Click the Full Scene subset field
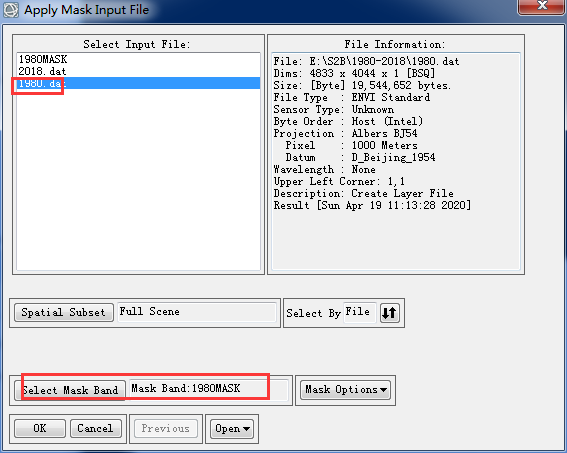Screen dimensions: 567x453 (197, 312)
